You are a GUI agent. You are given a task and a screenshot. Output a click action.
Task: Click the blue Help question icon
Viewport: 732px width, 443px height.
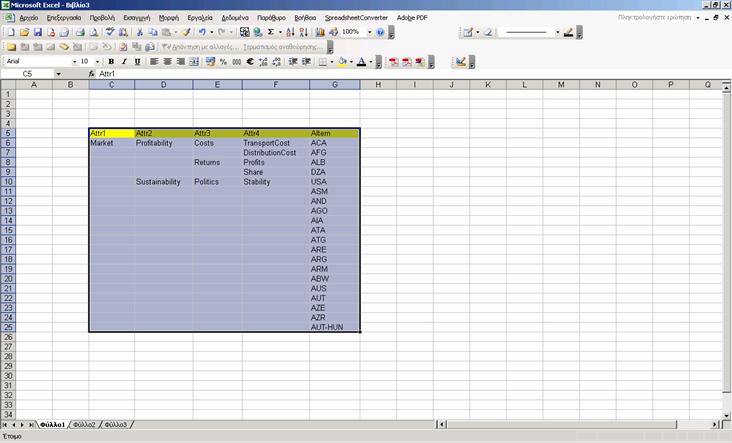380,32
